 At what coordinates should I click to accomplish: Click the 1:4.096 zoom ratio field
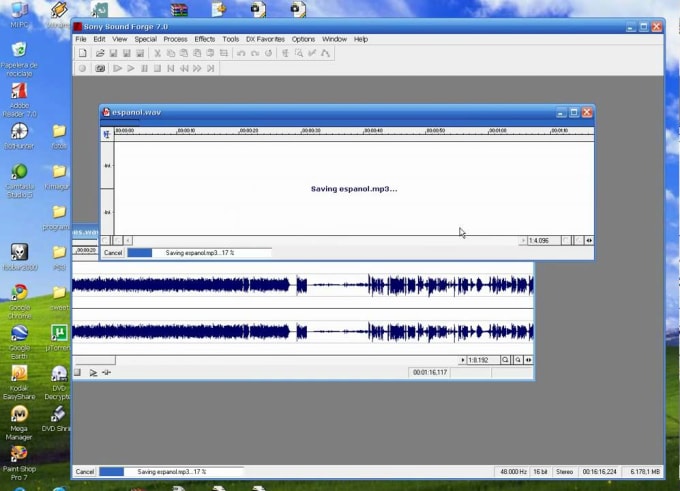pos(544,240)
